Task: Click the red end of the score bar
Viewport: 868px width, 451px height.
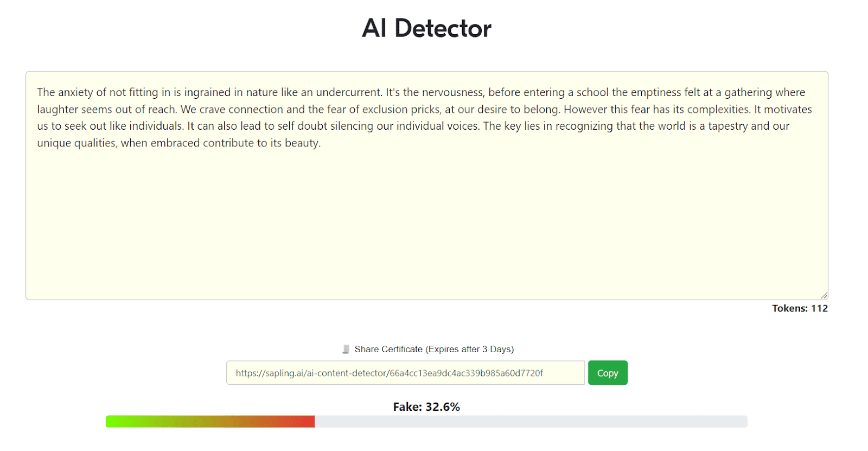Action: tap(307, 422)
